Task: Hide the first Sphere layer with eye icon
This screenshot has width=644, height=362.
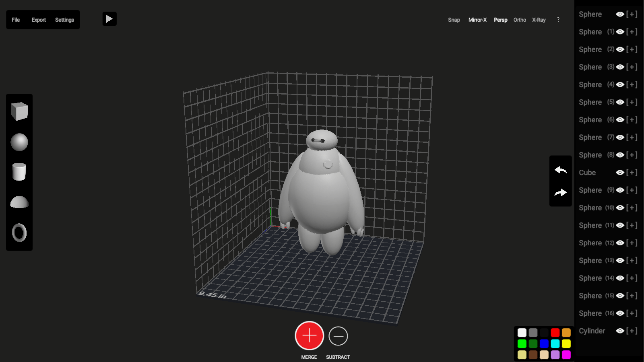Action: [620, 14]
